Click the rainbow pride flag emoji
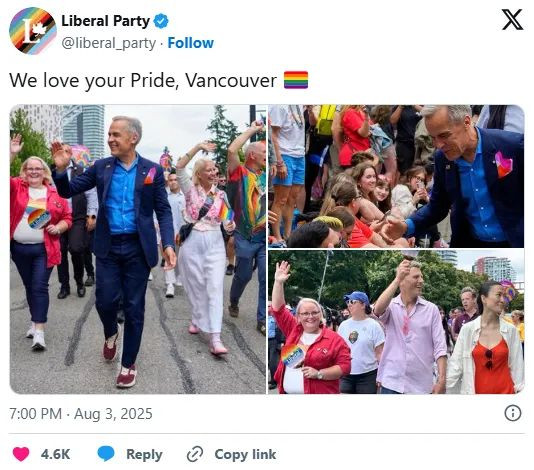 296,80
